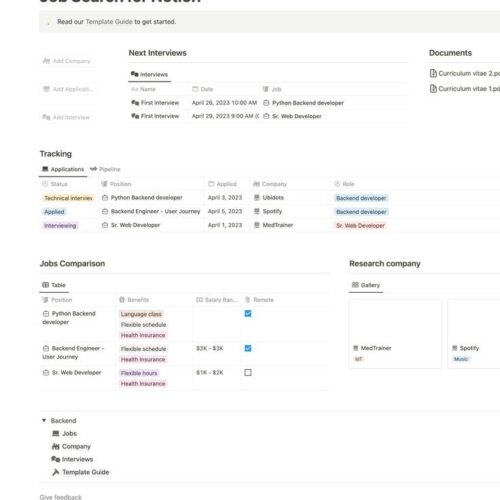Open the Template Guide page under Backend

pos(81,472)
